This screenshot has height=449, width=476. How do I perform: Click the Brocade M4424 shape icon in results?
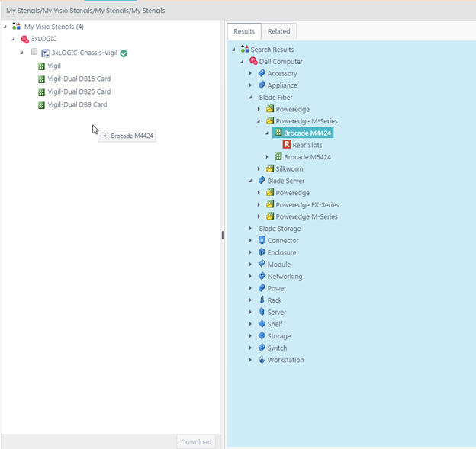(278, 133)
